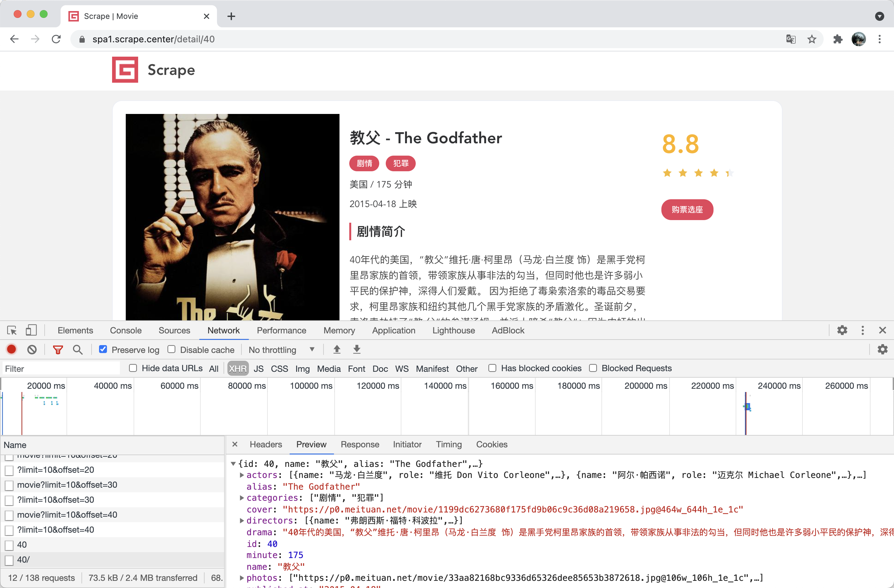This screenshot has height=588, width=894.
Task: Select the movie?limit=10&offset=40 request
Action: 113,515
